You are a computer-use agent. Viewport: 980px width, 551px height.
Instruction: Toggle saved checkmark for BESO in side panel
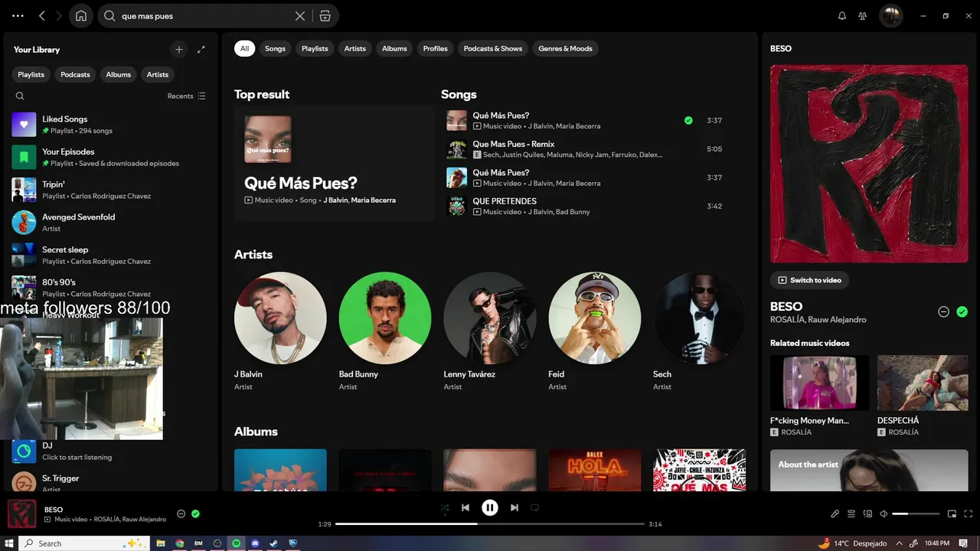[962, 311]
